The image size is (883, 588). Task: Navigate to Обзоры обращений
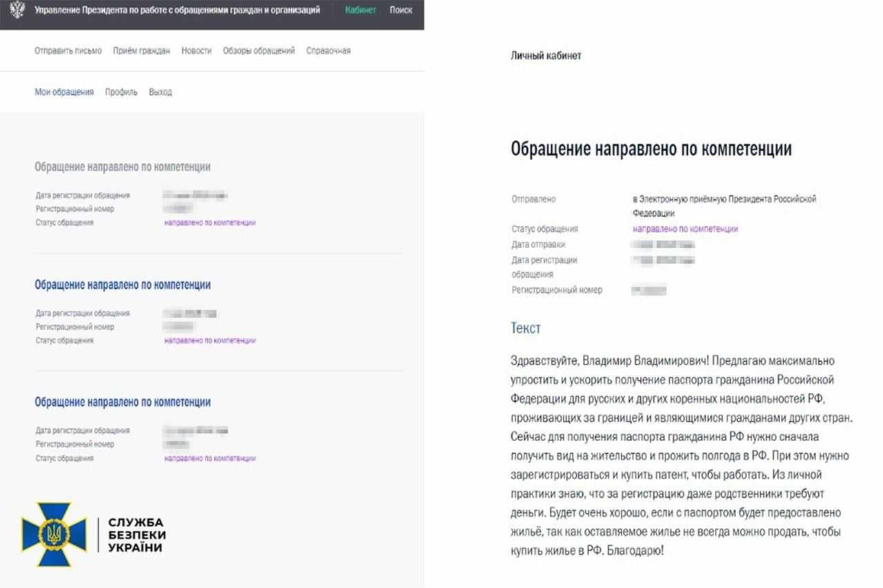pyautogui.click(x=259, y=50)
